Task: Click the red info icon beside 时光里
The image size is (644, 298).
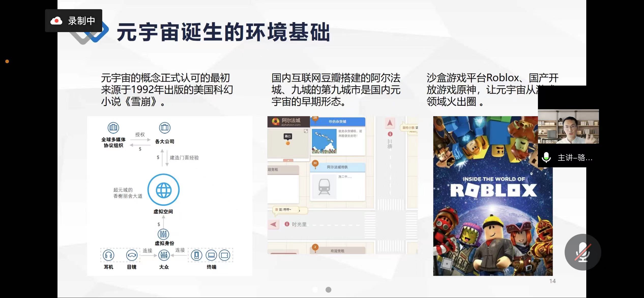Action: 287,224
